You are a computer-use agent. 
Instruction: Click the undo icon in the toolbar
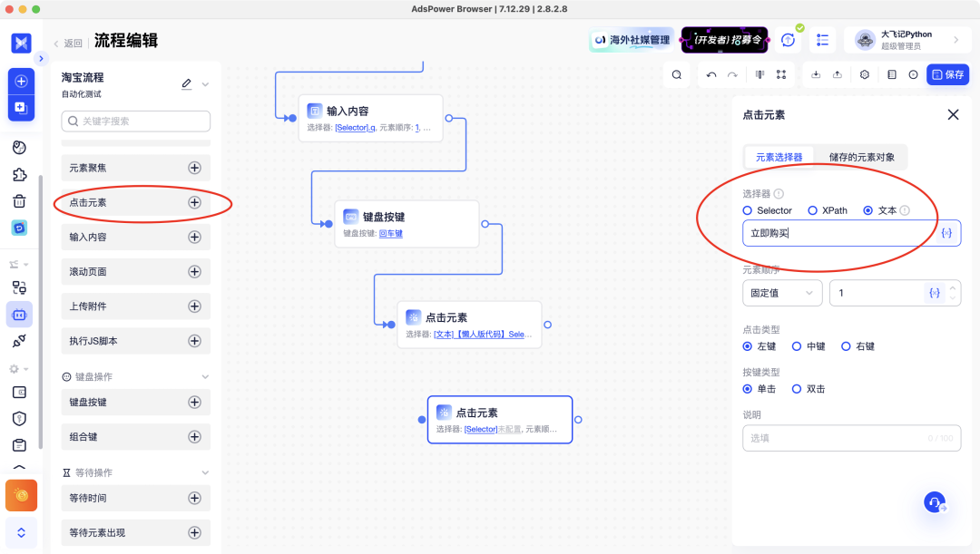tap(710, 74)
